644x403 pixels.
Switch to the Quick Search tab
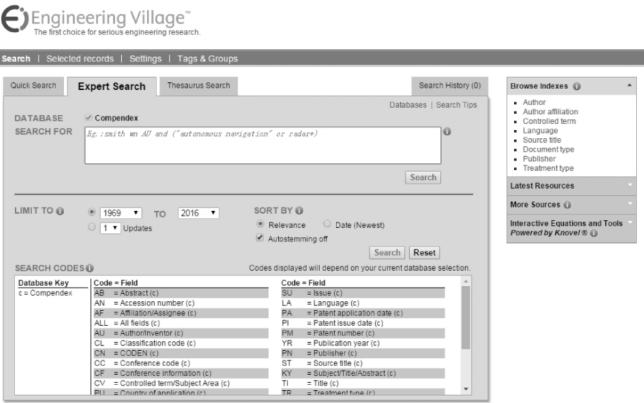[33, 85]
